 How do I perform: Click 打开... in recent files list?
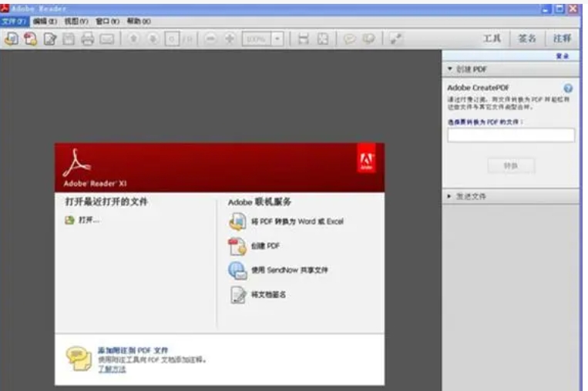tap(89, 220)
